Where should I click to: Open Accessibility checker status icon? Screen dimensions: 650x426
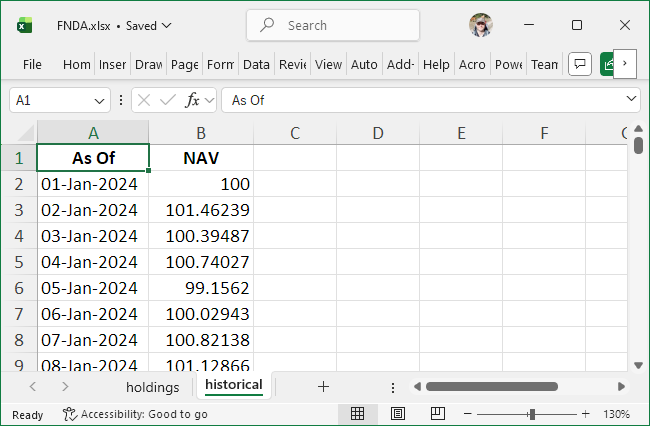point(70,414)
